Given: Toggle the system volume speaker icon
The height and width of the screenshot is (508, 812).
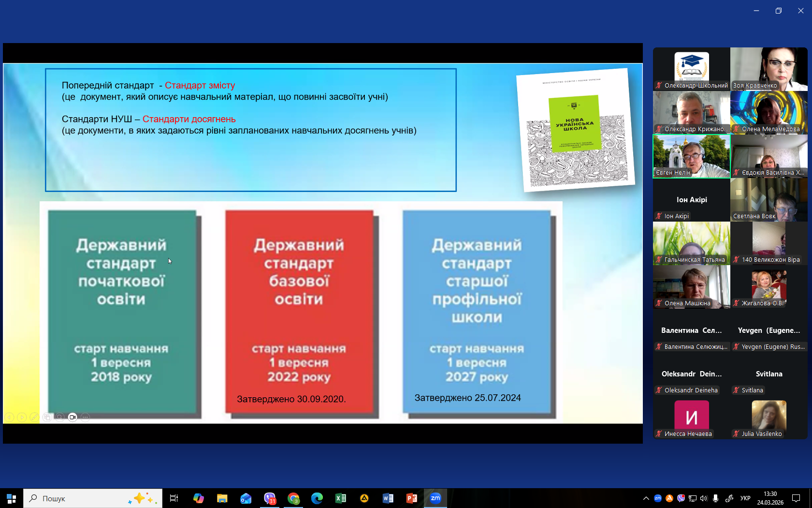Looking at the screenshot, I should (704, 498).
